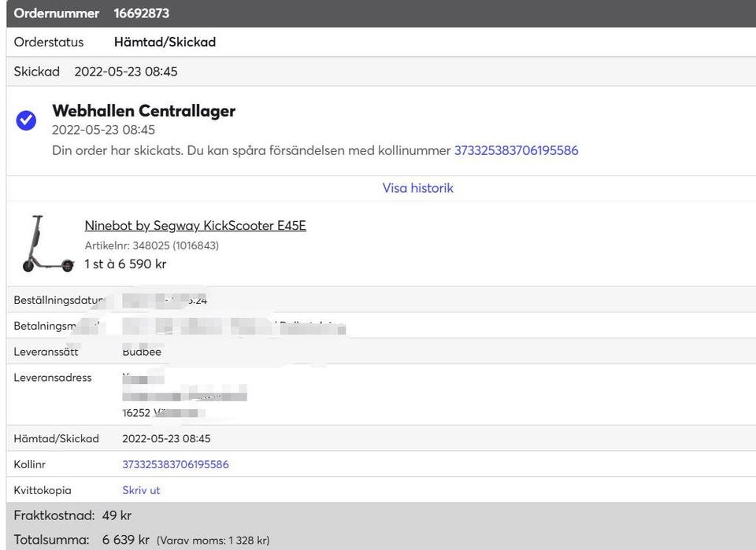
Task: Click the Kvittokopia label
Action: click(43, 490)
